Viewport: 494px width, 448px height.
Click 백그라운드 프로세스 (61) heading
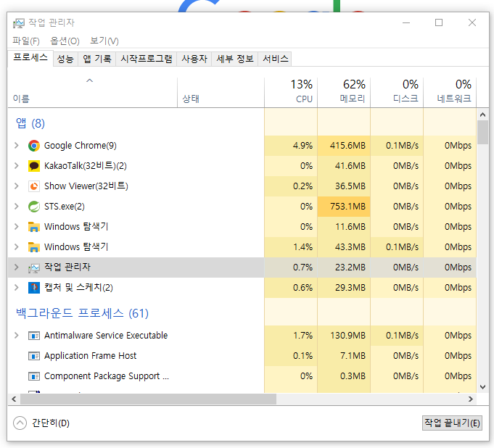click(82, 314)
